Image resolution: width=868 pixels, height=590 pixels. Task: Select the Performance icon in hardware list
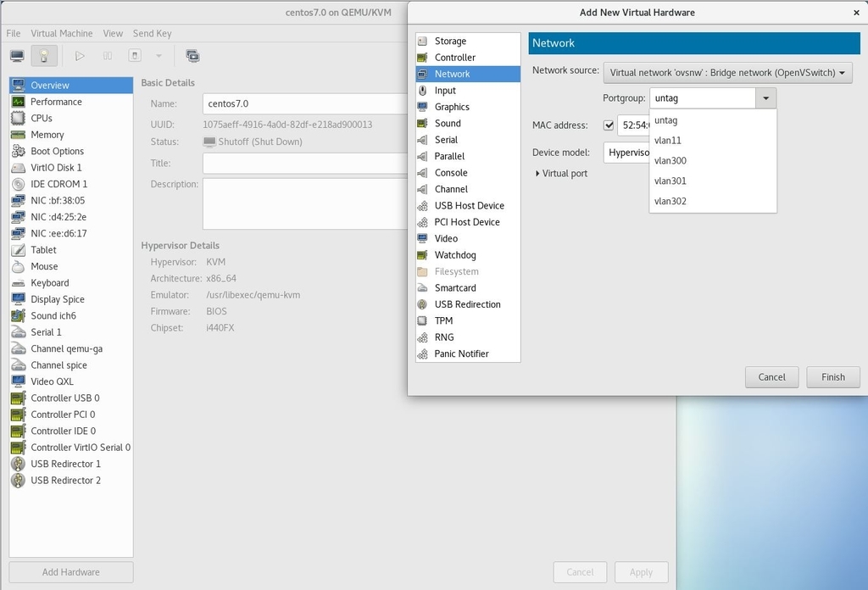[19, 102]
